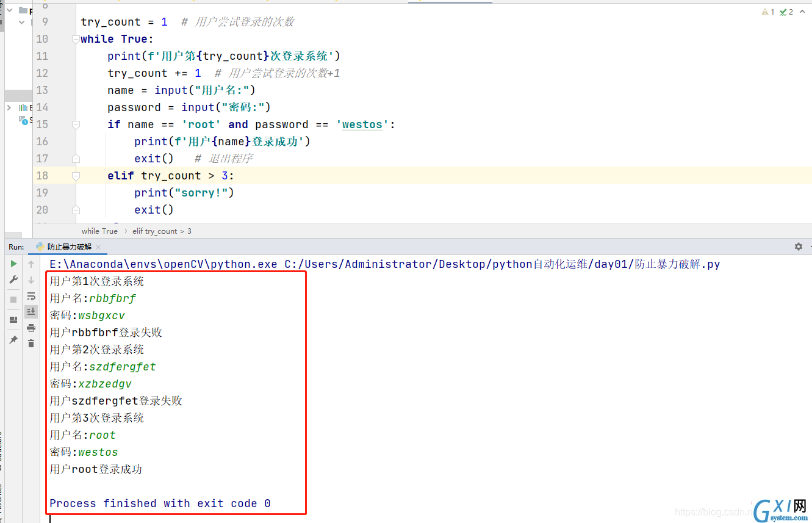The height and width of the screenshot is (523, 812).
Task: Collapse fold marker on line 18
Action: click(x=76, y=176)
